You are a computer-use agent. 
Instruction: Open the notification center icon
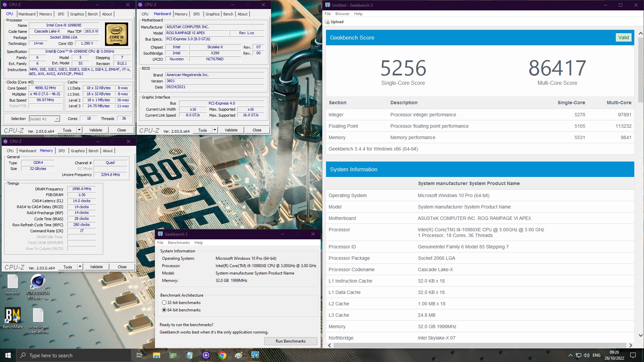[x=633, y=355]
